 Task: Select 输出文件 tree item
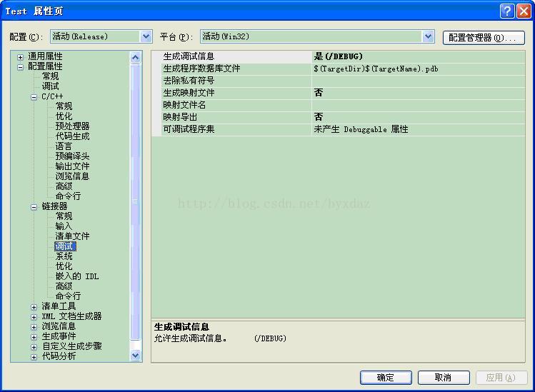(72, 166)
